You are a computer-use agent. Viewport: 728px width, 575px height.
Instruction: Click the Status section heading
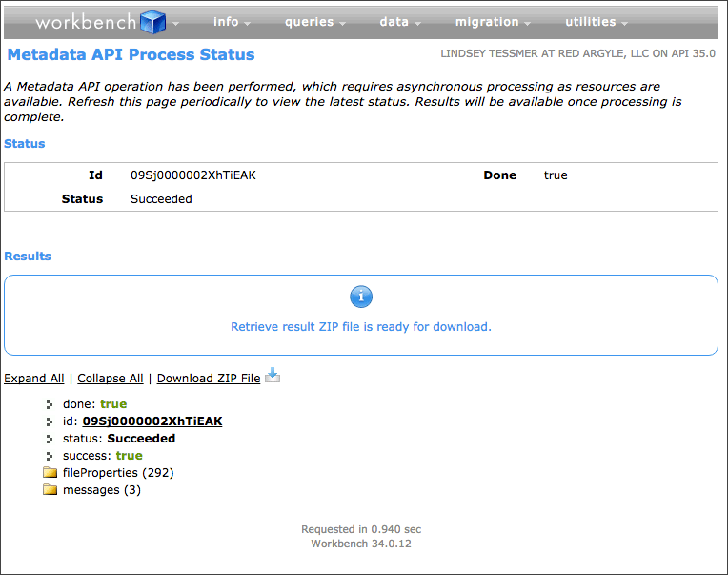24,144
